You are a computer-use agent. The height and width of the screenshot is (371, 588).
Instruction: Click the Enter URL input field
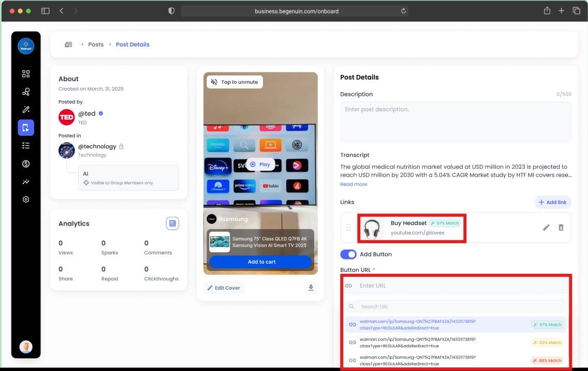pos(455,286)
